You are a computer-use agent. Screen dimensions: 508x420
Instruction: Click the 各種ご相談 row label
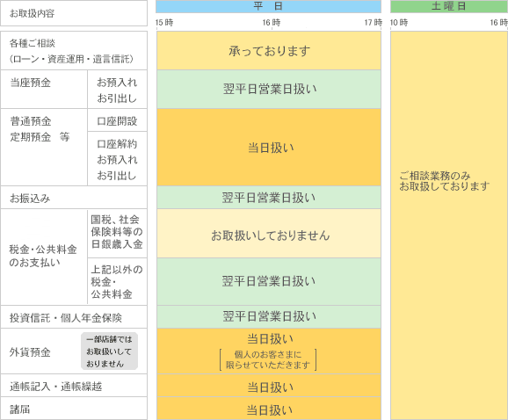coord(74,50)
